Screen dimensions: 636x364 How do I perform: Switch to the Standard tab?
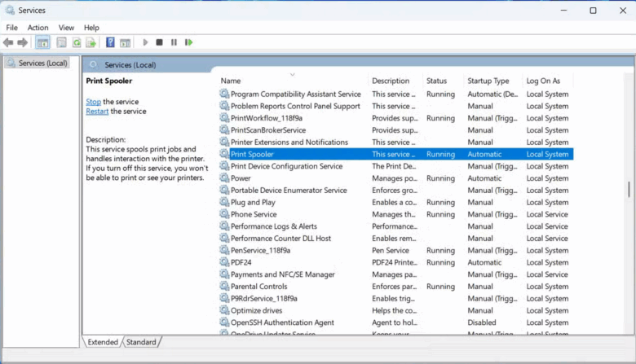(x=141, y=342)
